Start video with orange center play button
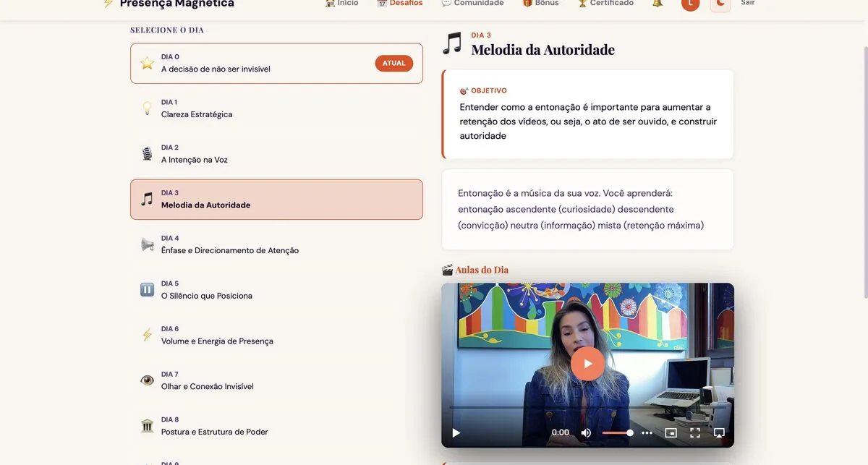 coord(587,364)
